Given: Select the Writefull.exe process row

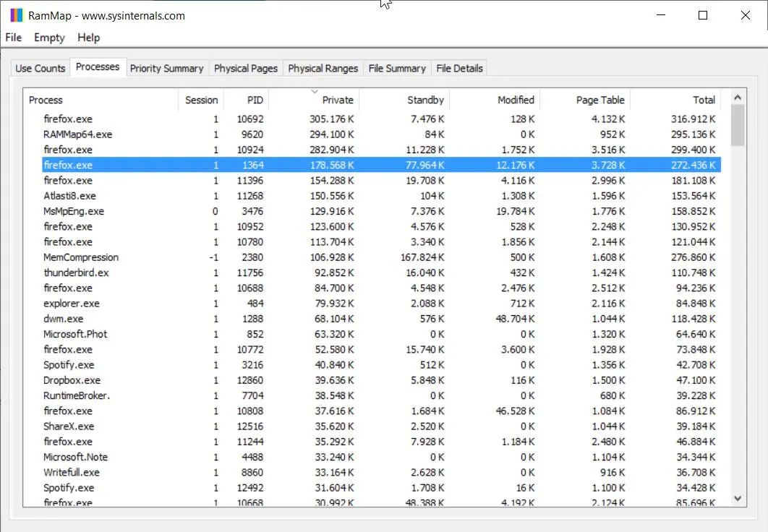Looking at the screenshot, I should 381,472.
